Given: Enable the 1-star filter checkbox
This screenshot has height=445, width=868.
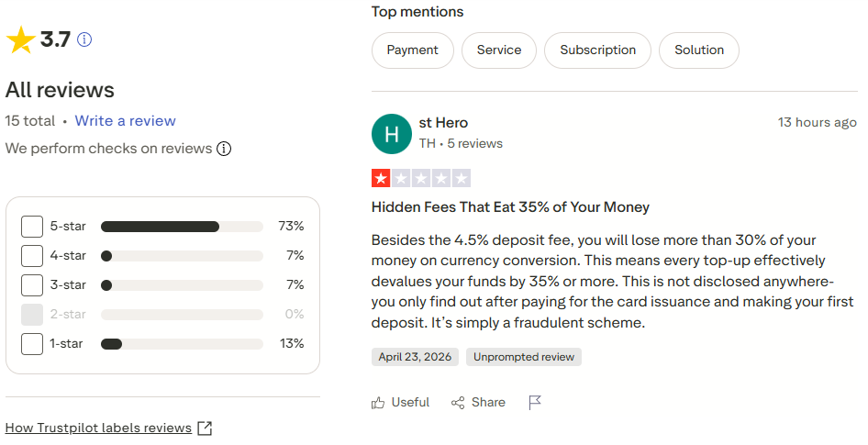Looking at the screenshot, I should (32, 344).
